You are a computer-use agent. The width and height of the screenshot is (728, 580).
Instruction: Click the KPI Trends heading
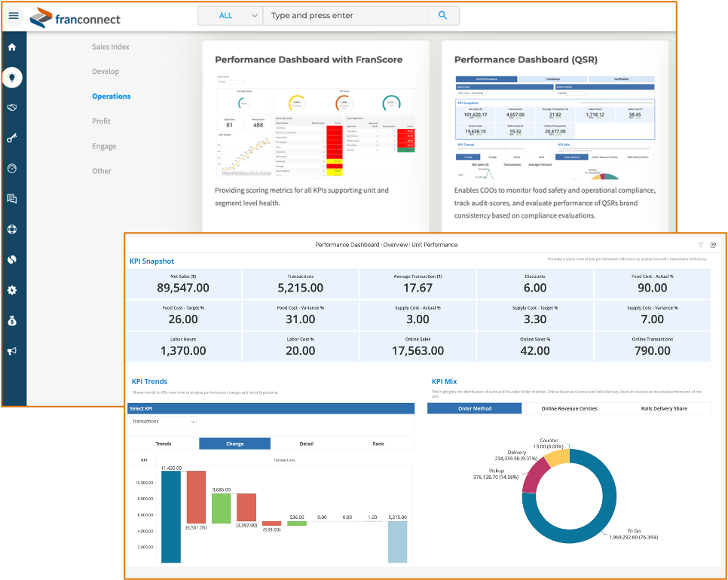pos(149,381)
